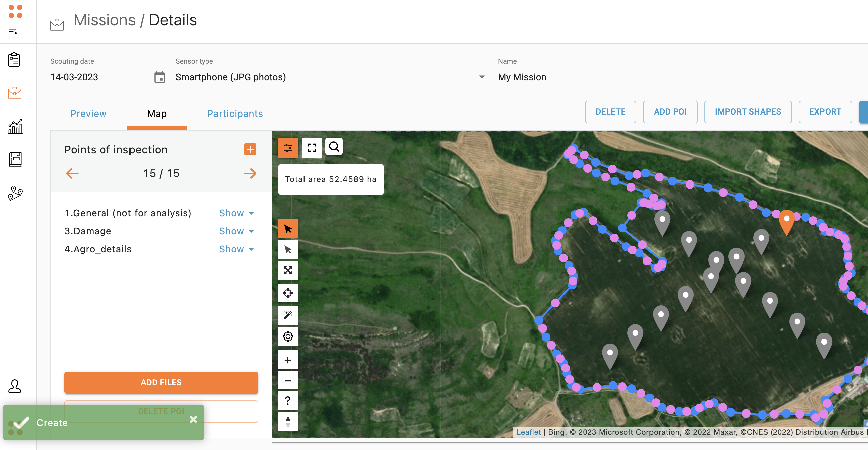Open map layer filter settings button

[x=288, y=148]
